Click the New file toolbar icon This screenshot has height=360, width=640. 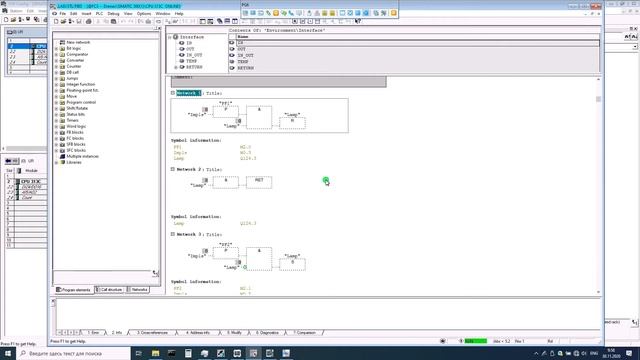coord(56,21)
